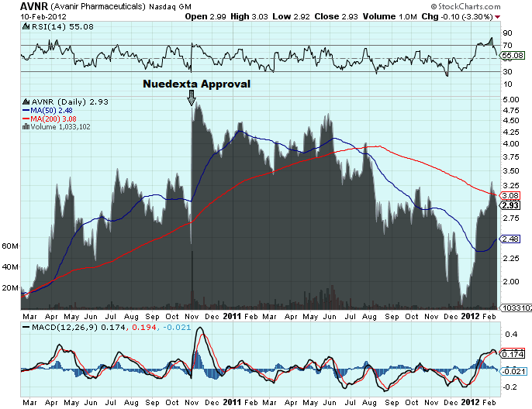Click the 2.25 price axis label

click(x=511, y=259)
